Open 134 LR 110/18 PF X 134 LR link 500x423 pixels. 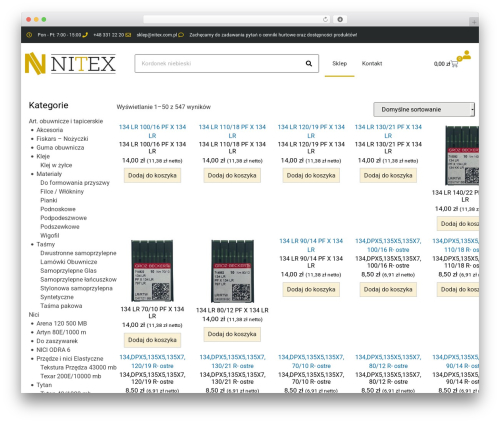click(232, 131)
